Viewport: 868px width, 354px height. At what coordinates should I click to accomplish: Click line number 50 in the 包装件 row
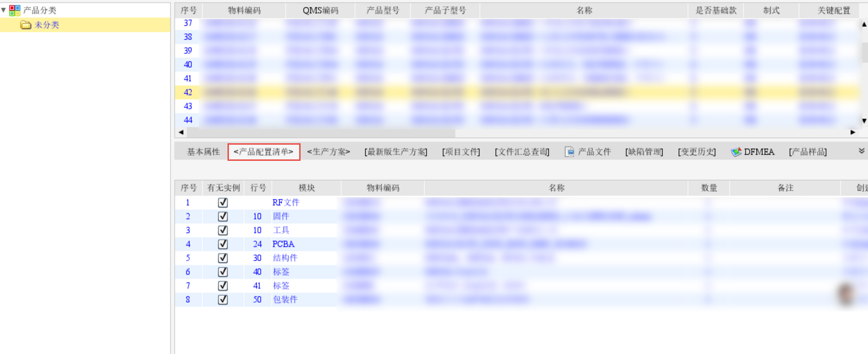pos(258,299)
